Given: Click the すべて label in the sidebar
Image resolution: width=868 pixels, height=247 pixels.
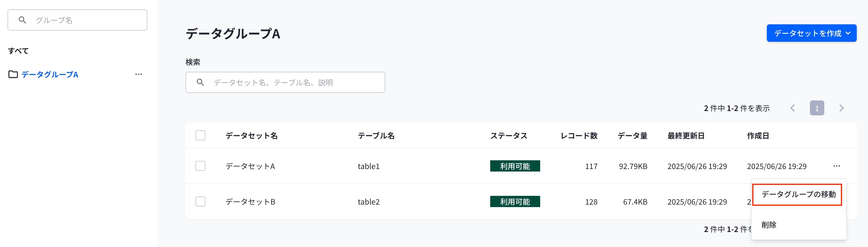Looking at the screenshot, I should point(18,51).
